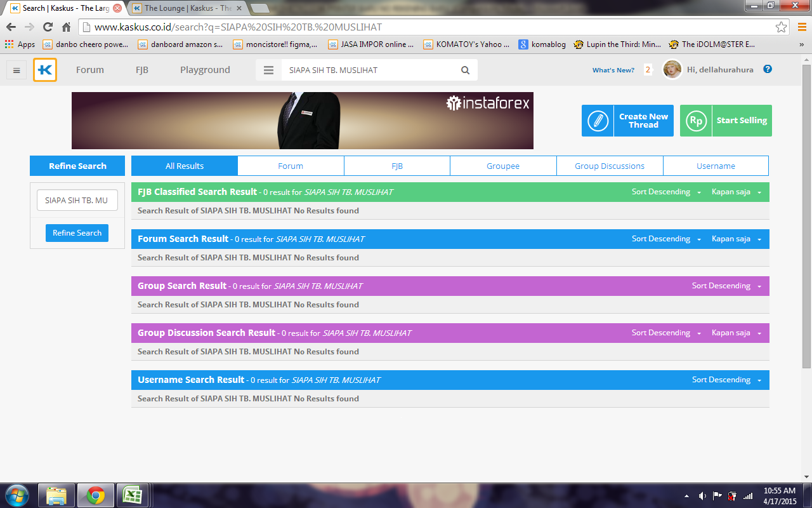Click the notification count badge 2
The width and height of the screenshot is (812, 508).
tap(648, 70)
